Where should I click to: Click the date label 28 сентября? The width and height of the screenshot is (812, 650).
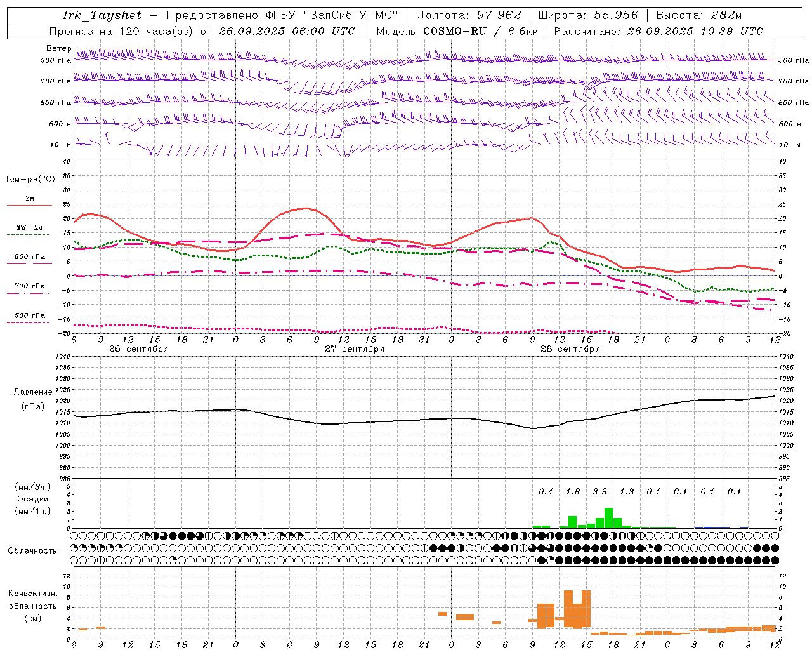(570, 348)
